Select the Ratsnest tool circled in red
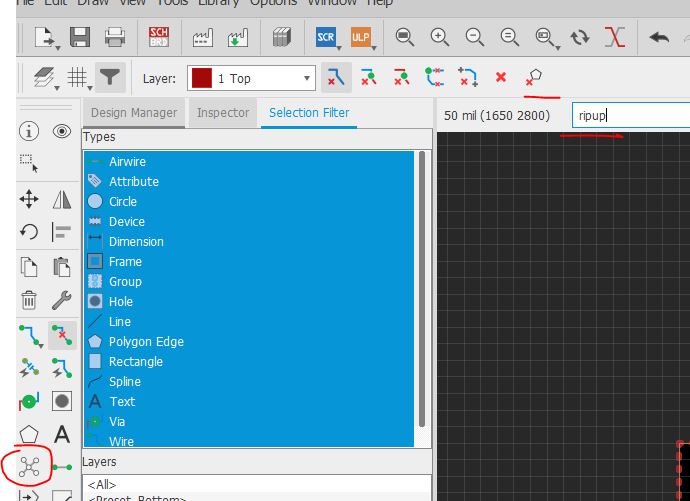 tap(29, 467)
